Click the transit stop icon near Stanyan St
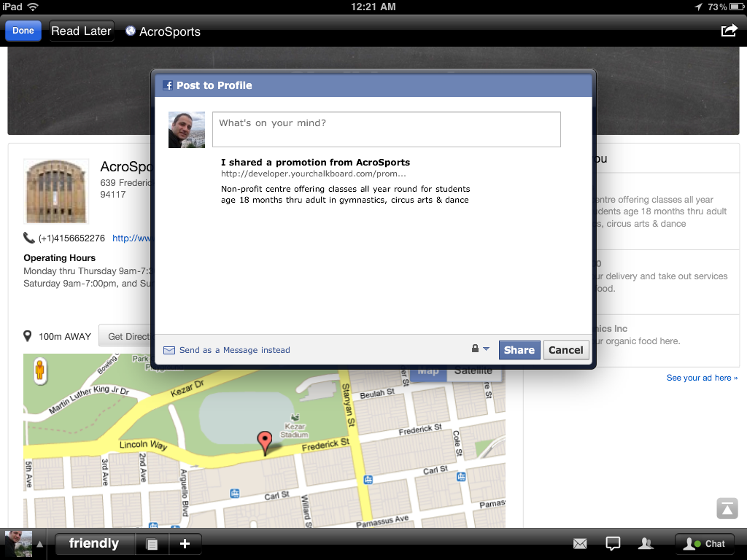The width and height of the screenshot is (747, 560). (368, 480)
